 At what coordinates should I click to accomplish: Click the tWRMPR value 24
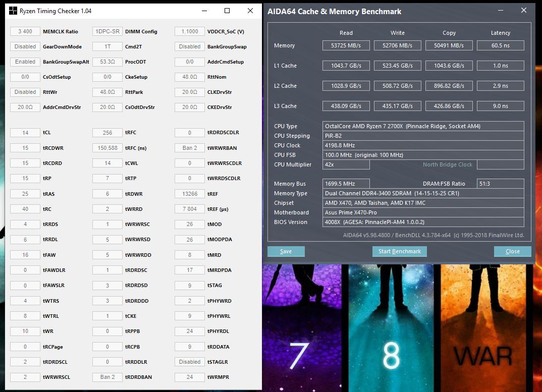click(x=190, y=377)
